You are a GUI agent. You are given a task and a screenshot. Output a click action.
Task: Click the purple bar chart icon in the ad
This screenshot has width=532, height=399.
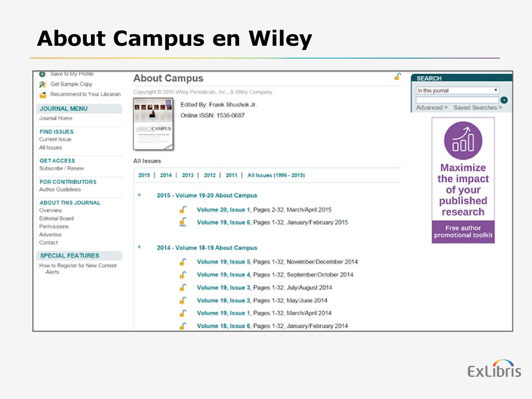click(x=463, y=141)
